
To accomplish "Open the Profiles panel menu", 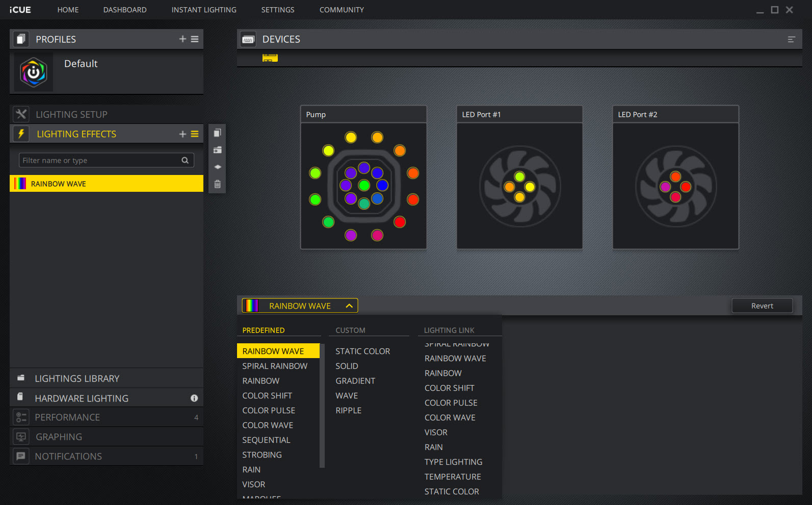I will [x=195, y=39].
